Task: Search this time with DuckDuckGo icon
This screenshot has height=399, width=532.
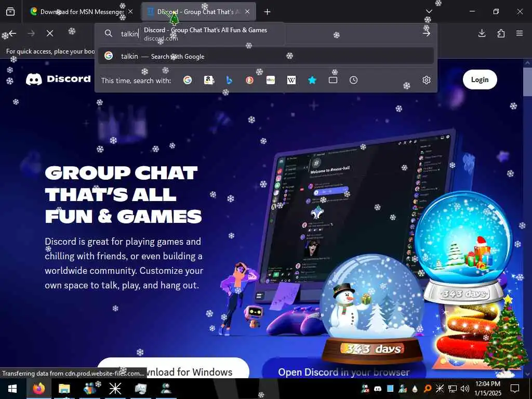Action: [250, 80]
